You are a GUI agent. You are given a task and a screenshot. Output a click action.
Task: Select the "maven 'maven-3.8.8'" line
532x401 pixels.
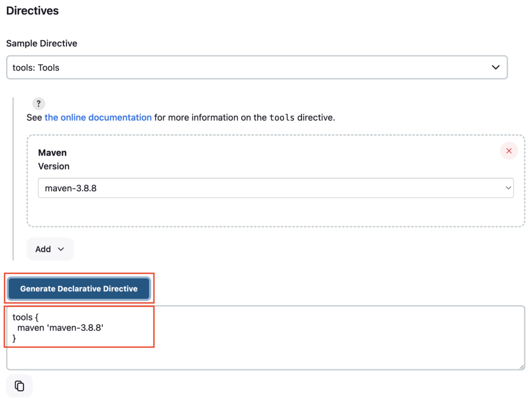tap(60, 328)
